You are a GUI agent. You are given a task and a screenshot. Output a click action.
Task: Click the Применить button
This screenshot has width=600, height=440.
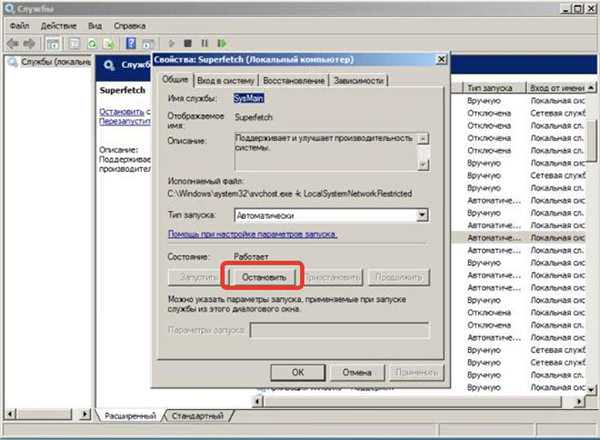point(416,372)
